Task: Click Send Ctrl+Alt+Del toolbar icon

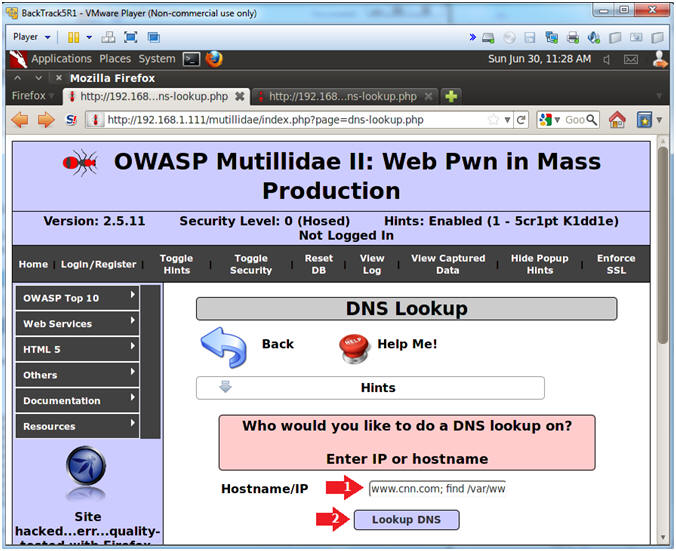Action: [x=108, y=38]
